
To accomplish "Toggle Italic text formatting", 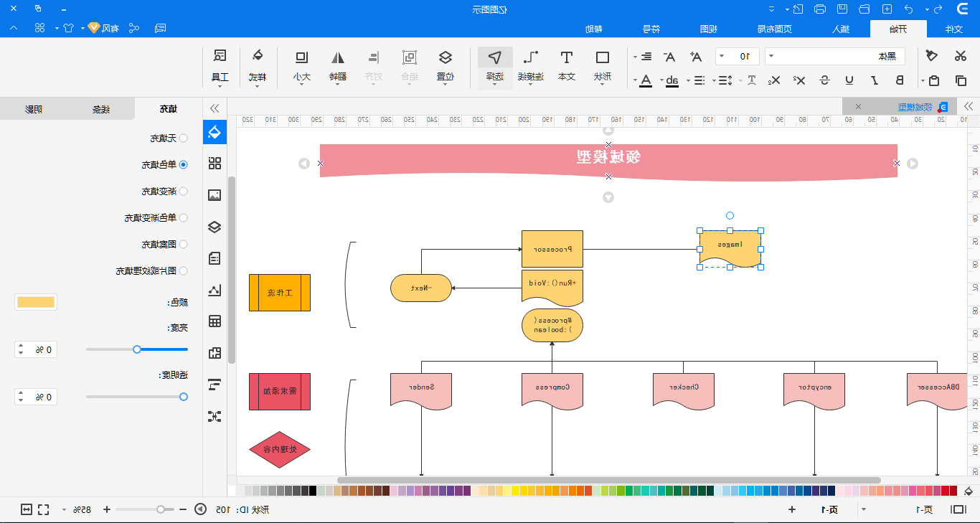I will tap(875, 80).
